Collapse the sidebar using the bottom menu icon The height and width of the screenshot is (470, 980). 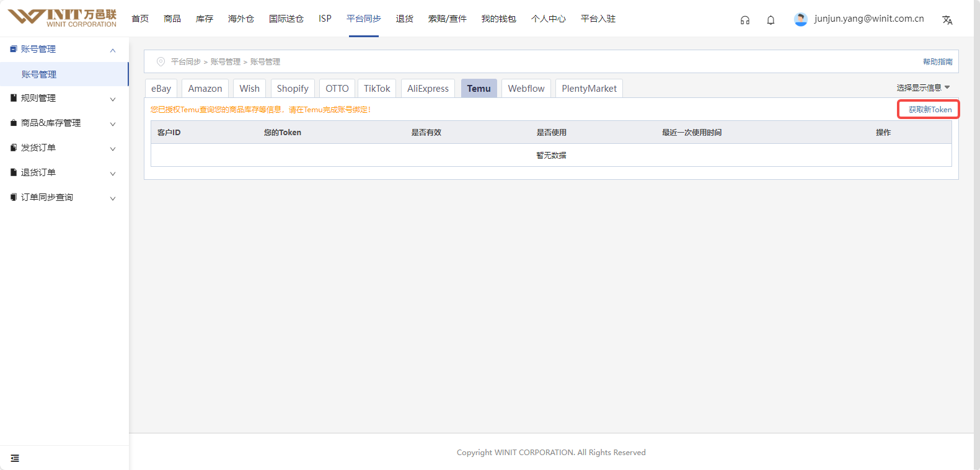(15, 458)
